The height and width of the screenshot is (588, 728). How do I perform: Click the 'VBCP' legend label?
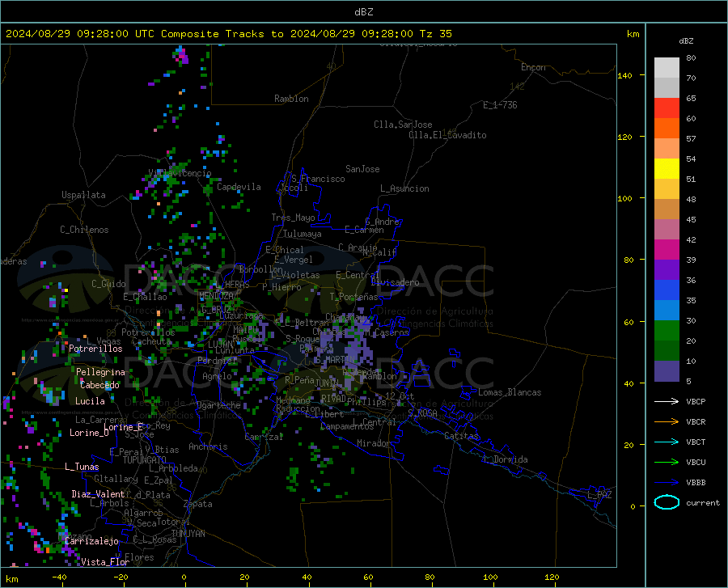pos(696,401)
